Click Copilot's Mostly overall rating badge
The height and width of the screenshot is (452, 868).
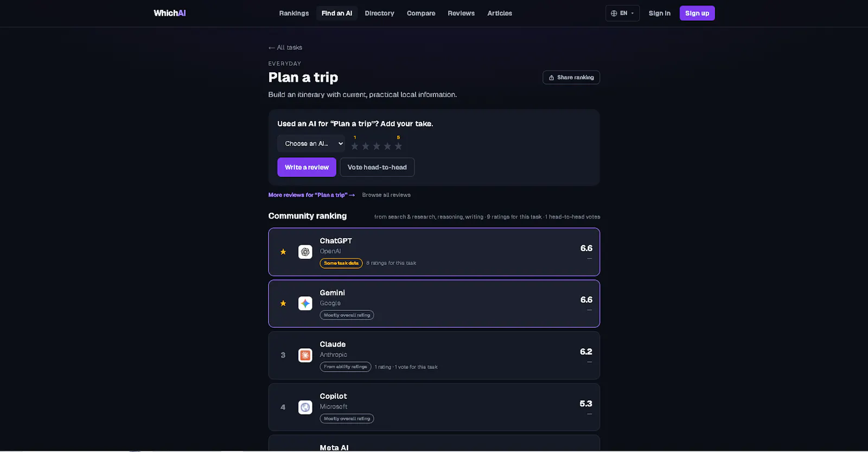pos(347,419)
